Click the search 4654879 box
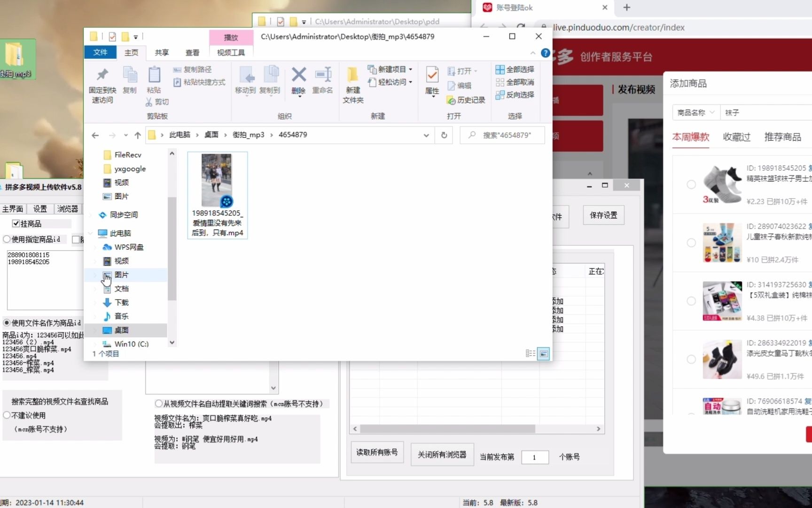 tap(502, 135)
